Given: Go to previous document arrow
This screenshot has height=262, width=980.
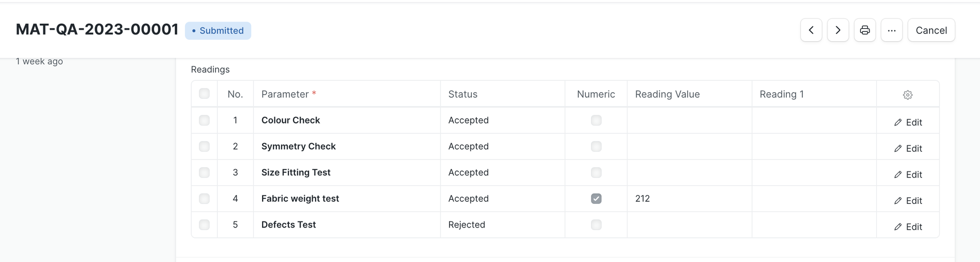Looking at the screenshot, I should coord(811,30).
